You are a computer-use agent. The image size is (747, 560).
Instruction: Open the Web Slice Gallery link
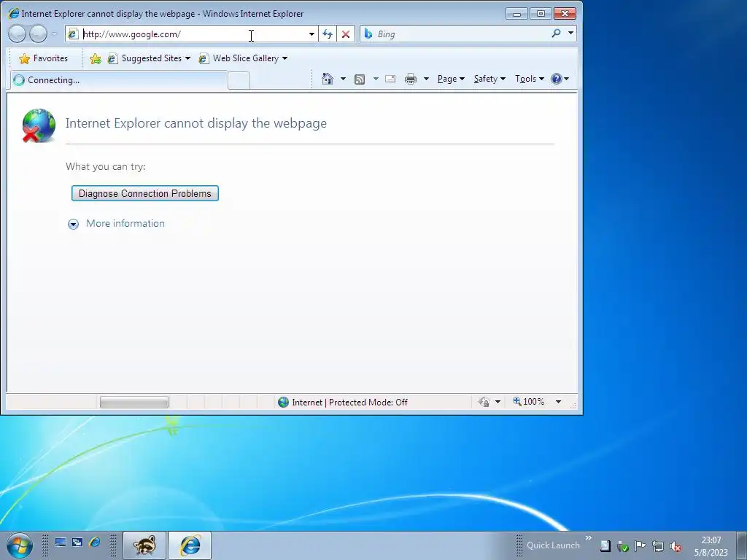point(243,58)
